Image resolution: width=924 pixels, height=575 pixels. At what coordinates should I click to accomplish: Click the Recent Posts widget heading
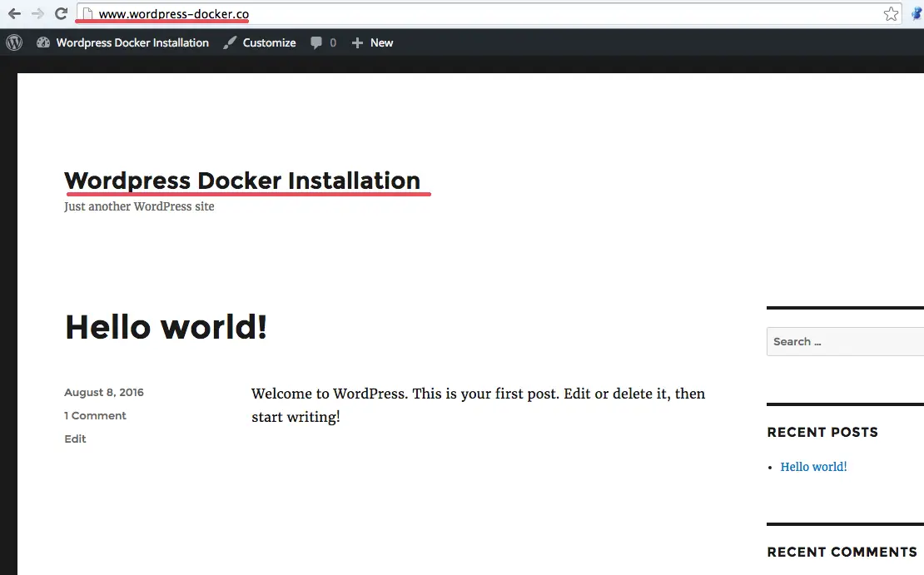coord(822,433)
